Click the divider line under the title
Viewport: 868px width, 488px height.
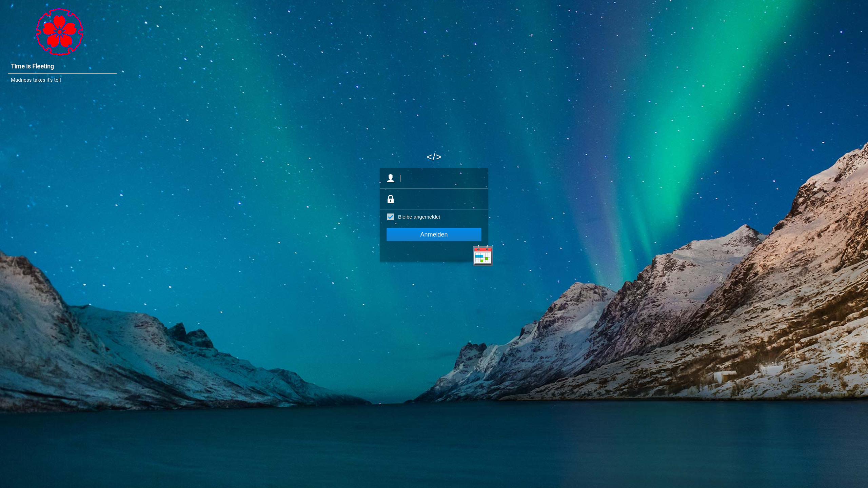(x=62, y=73)
